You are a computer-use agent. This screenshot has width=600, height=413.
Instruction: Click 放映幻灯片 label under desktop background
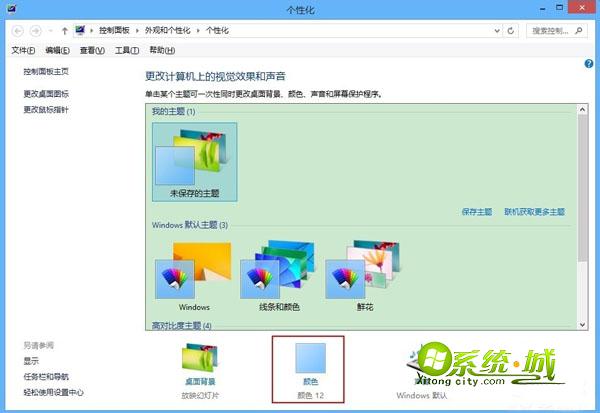(200, 395)
